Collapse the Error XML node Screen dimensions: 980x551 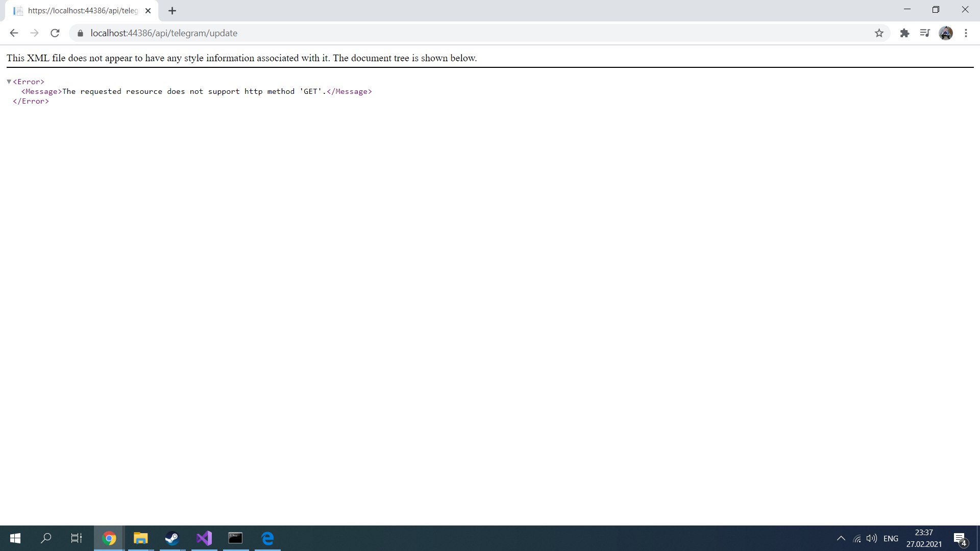pyautogui.click(x=9, y=82)
